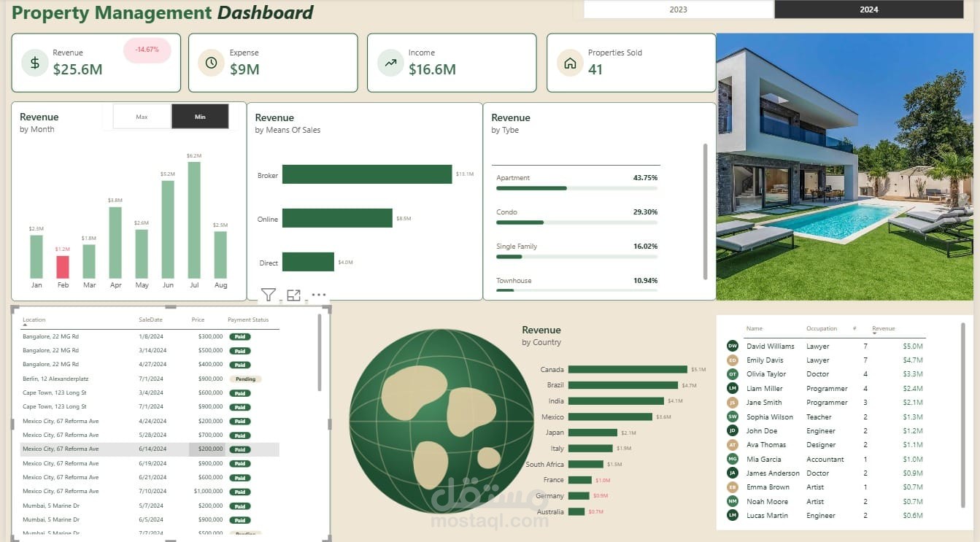Click the Pending status for Berlin row
This screenshot has height=542, width=980.
[245, 379]
